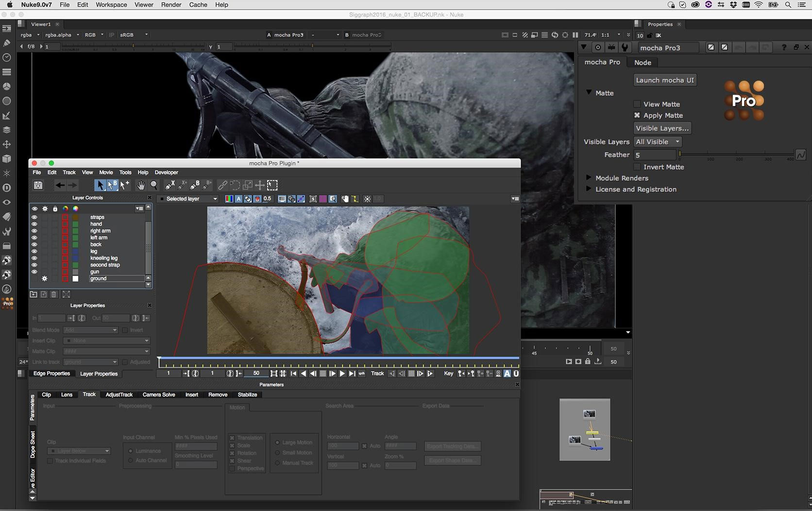Image resolution: width=812 pixels, height=511 pixels.
Task: Click the Nuke viewer pause icon
Action: pos(575,35)
